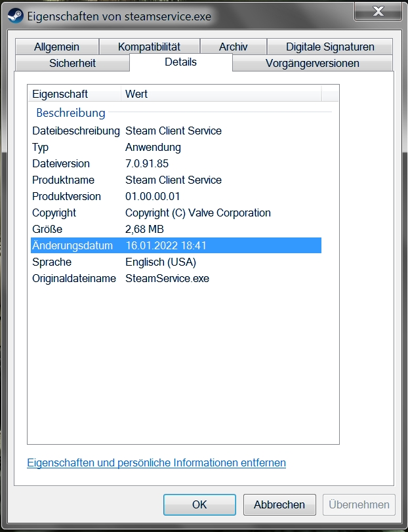Go to Digitale Signaturen tab

click(330, 47)
